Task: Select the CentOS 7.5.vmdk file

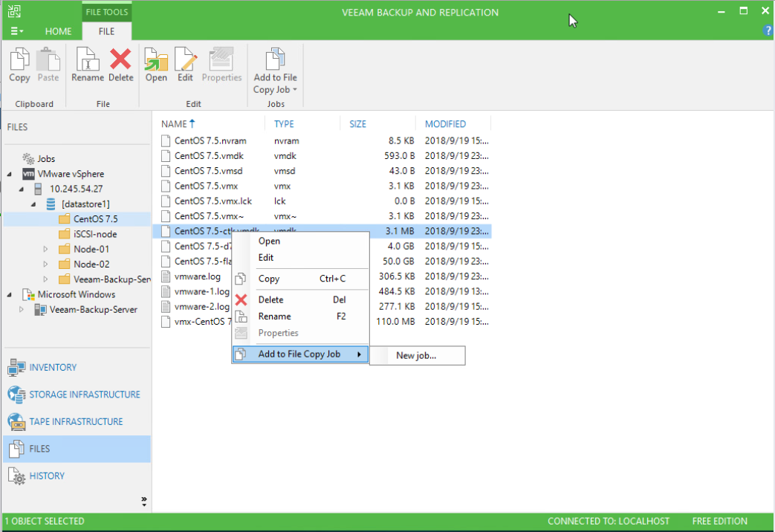Action: pyautogui.click(x=209, y=156)
